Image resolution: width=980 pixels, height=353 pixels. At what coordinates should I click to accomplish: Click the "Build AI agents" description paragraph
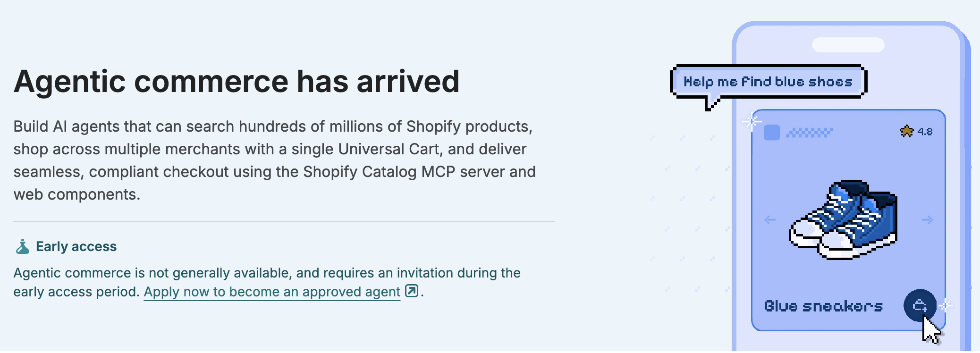pyautogui.click(x=274, y=160)
